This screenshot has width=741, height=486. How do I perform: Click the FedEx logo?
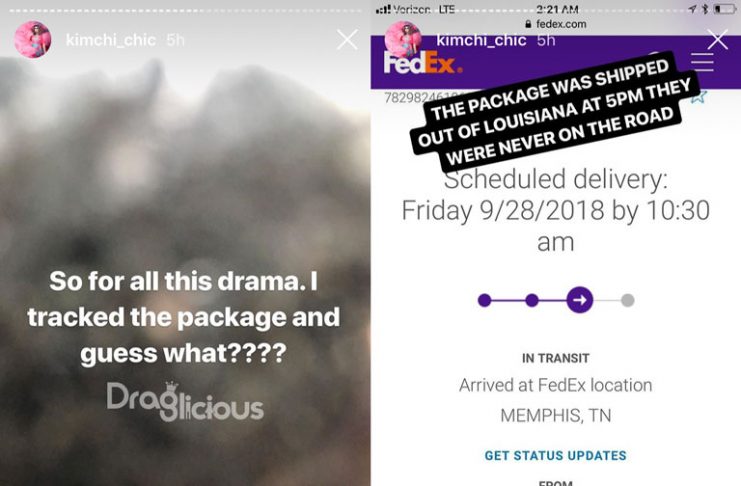tap(423, 63)
